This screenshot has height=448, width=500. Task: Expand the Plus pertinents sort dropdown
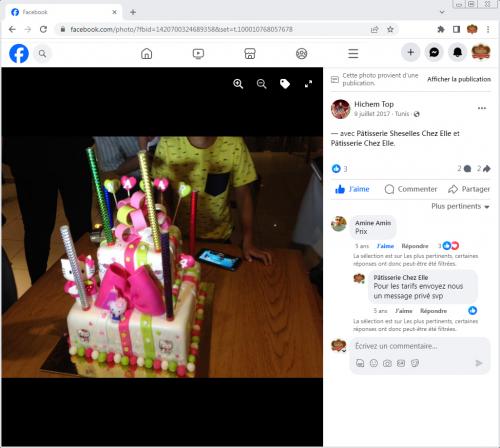pos(460,206)
